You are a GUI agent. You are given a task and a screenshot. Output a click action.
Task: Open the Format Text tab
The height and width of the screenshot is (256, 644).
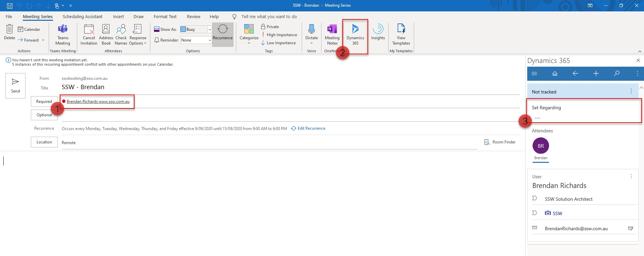click(165, 17)
